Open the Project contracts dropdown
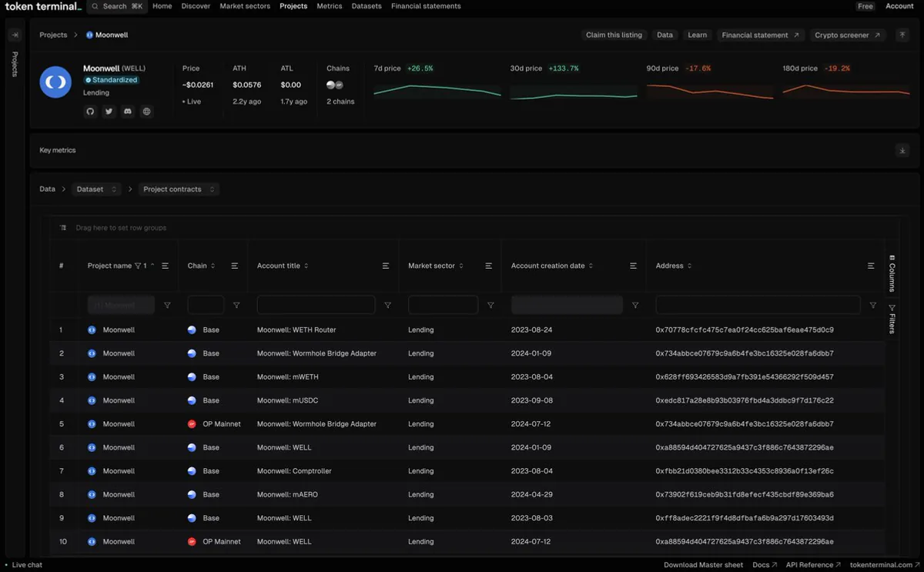The height and width of the screenshot is (572, 924). [x=179, y=189]
